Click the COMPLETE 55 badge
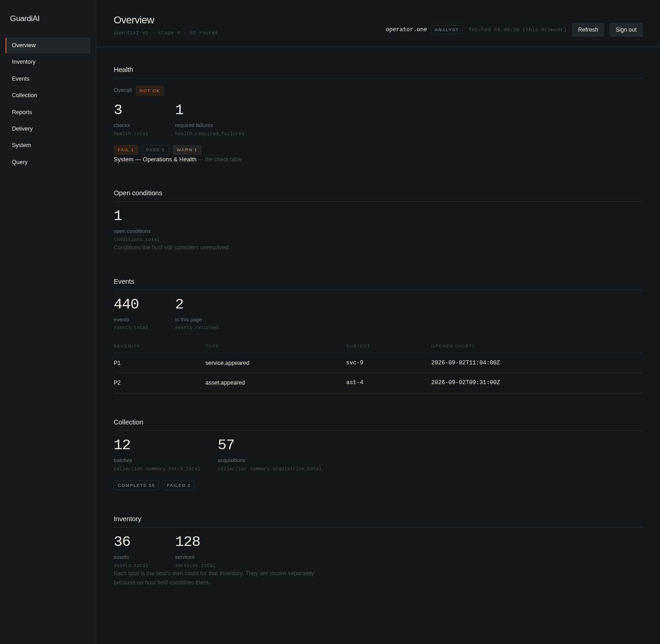The width and height of the screenshot is (660, 644). point(136,485)
